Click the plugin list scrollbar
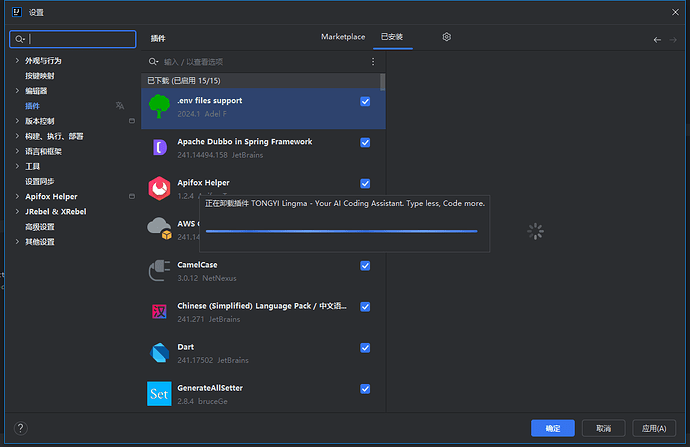 click(382, 82)
